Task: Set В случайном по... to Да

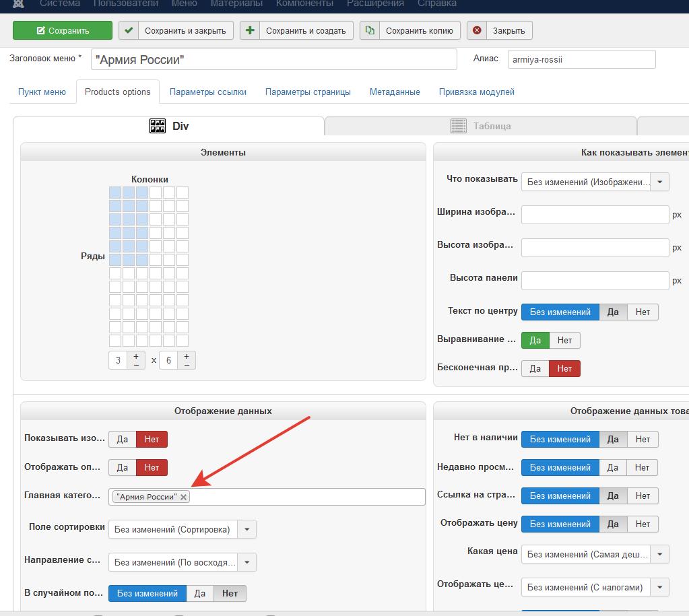Action: click(200, 594)
